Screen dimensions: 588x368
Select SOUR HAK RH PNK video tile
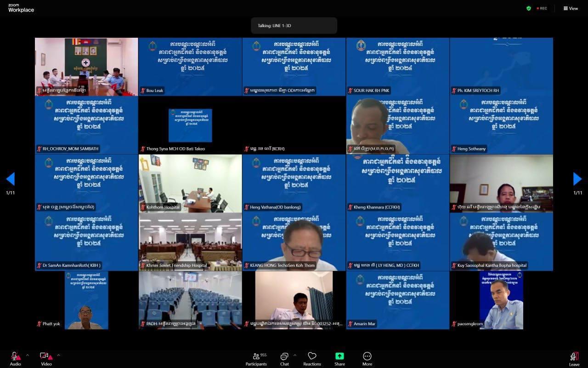point(398,67)
